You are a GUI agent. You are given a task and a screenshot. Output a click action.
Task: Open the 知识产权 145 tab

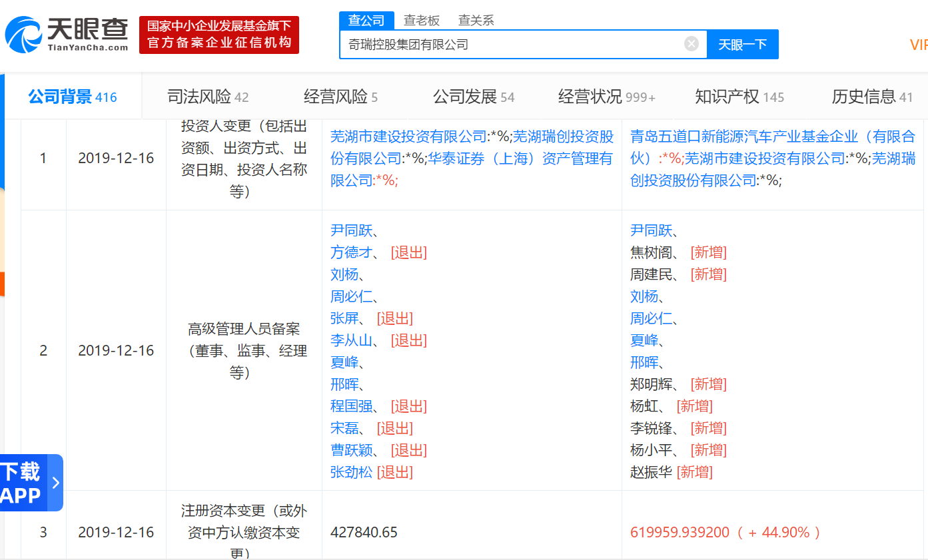point(739,97)
